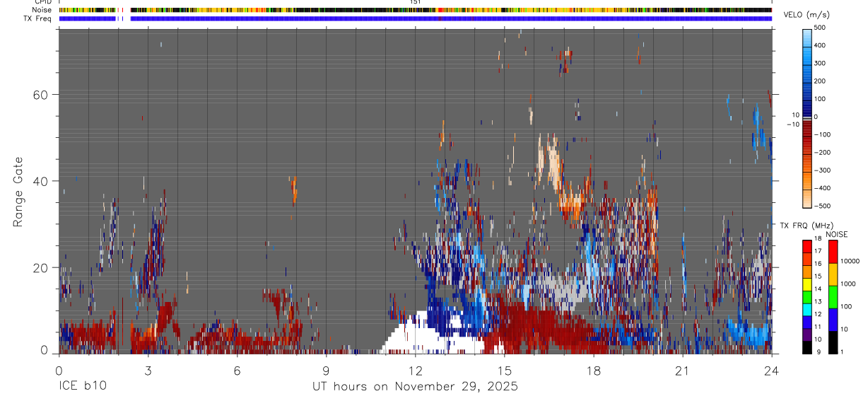868x401 pixels.
Task: Click the −10 threshold label beside velocity scale
Action: 792,124
